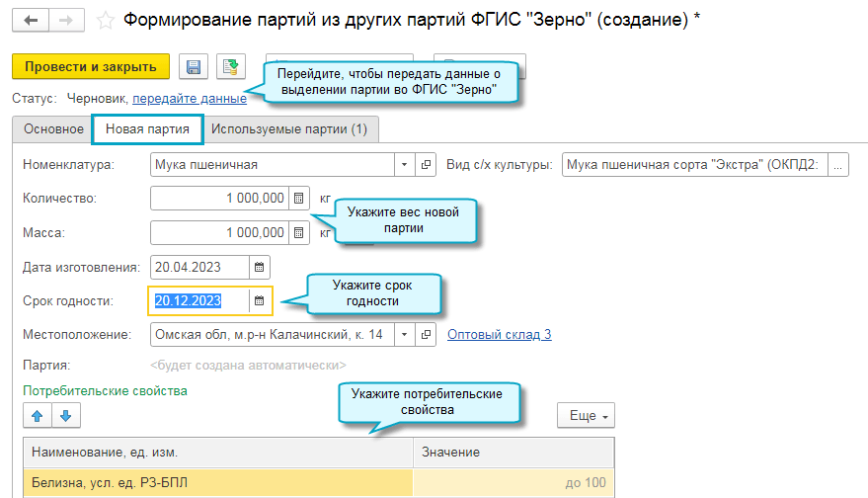The image size is (868, 498).
Task: Open Номенклатура item with open-form icon
Action: (426, 165)
